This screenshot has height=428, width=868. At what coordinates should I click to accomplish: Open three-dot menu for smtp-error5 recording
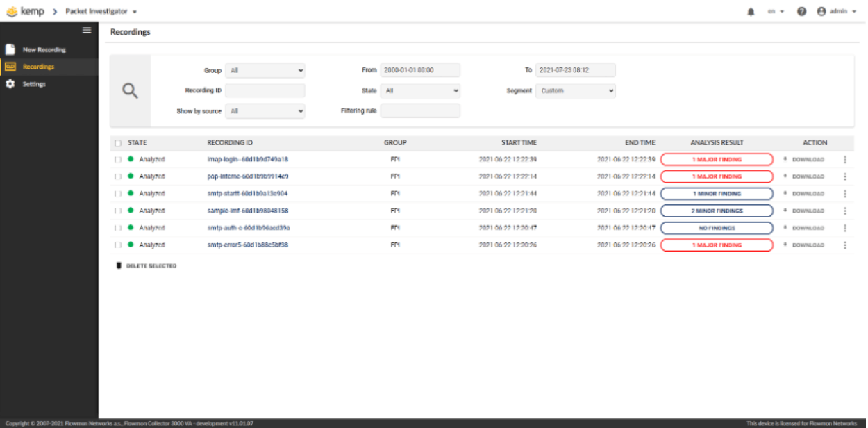[844, 245]
